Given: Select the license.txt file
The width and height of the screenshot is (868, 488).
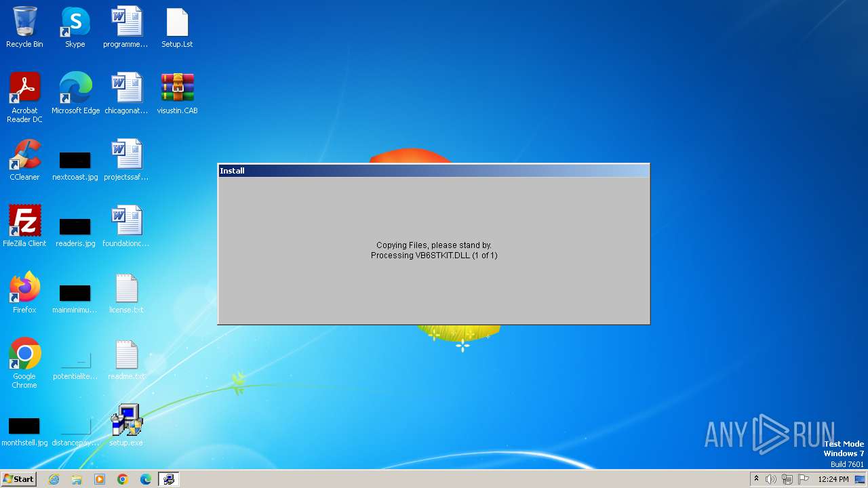Looking at the screenshot, I should [x=126, y=293].
